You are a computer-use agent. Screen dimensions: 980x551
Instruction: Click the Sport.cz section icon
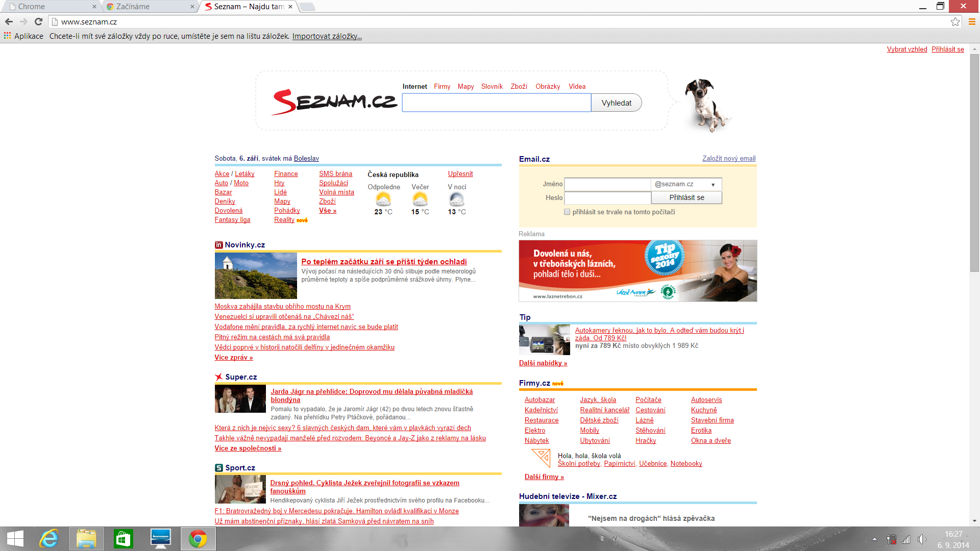click(x=218, y=468)
